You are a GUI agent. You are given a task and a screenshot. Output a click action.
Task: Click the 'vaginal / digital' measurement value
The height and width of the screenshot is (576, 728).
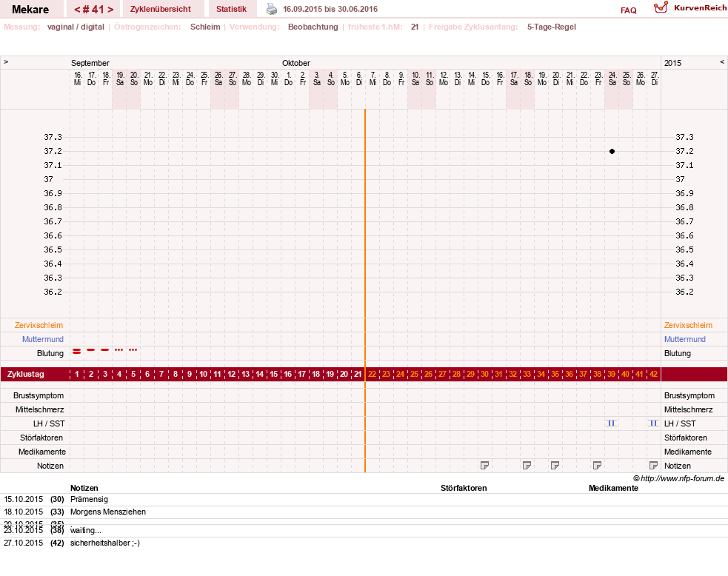click(x=76, y=27)
